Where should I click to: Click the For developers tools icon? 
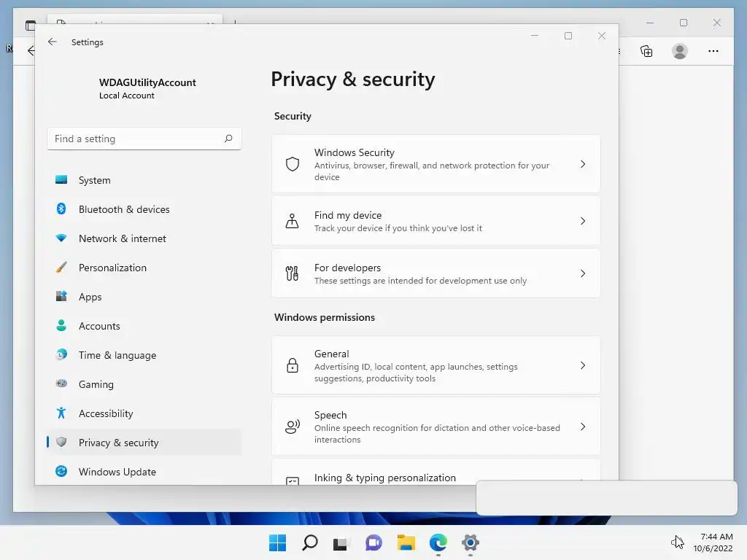point(292,273)
